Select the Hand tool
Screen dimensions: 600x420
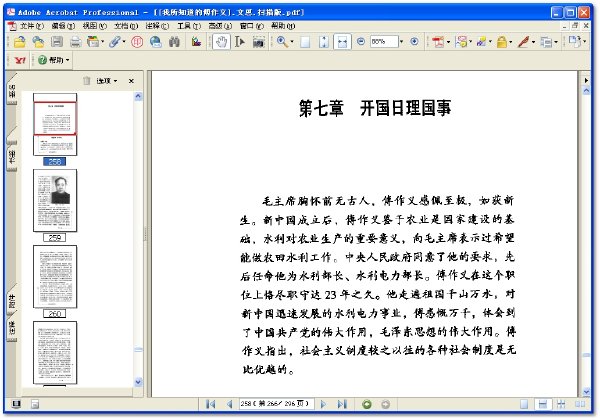point(221,42)
